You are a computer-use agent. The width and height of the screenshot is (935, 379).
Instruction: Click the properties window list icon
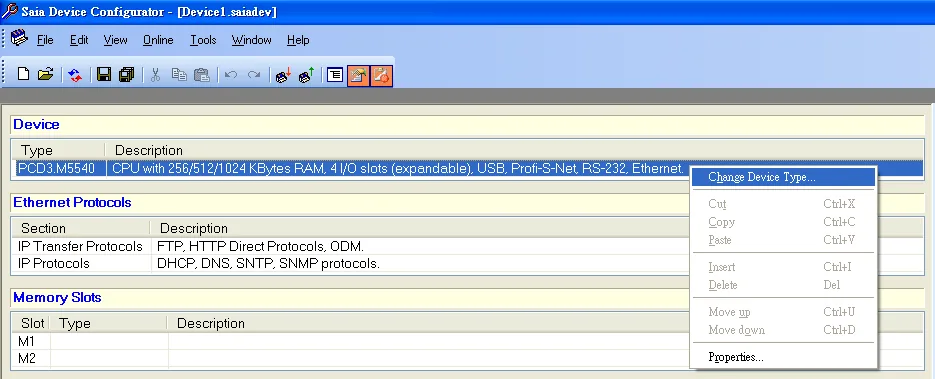click(x=335, y=75)
